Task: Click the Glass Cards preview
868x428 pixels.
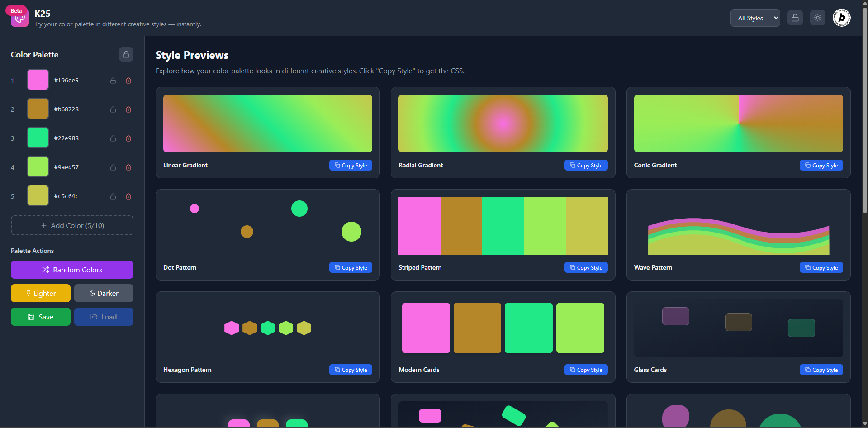Action: [x=739, y=328]
